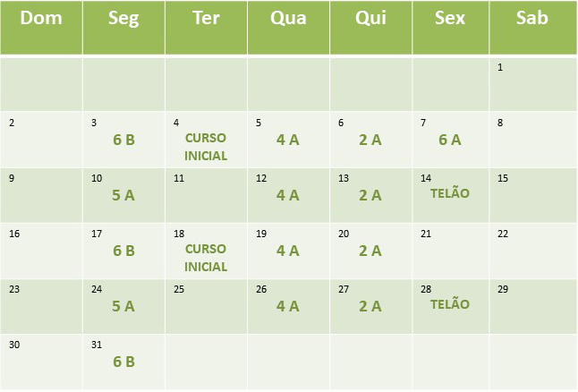The height and width of the screenshot is (392, 578).
Task: Select day 21 cell
Action: [x=450, y=251]
